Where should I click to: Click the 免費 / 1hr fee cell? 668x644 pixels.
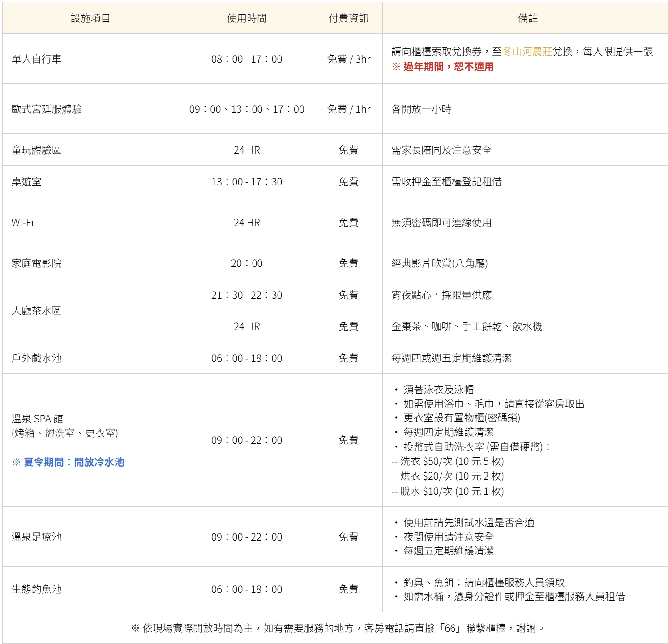click(x=349, y=109)
